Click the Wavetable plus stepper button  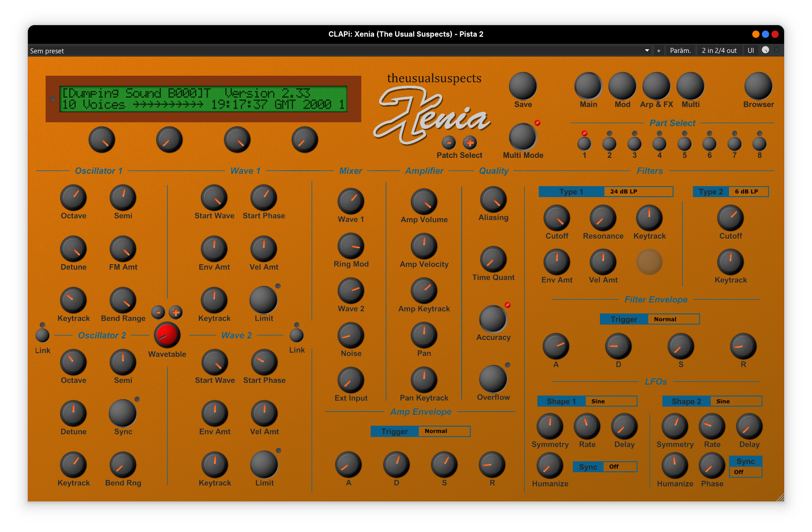(x=176, y=313)
